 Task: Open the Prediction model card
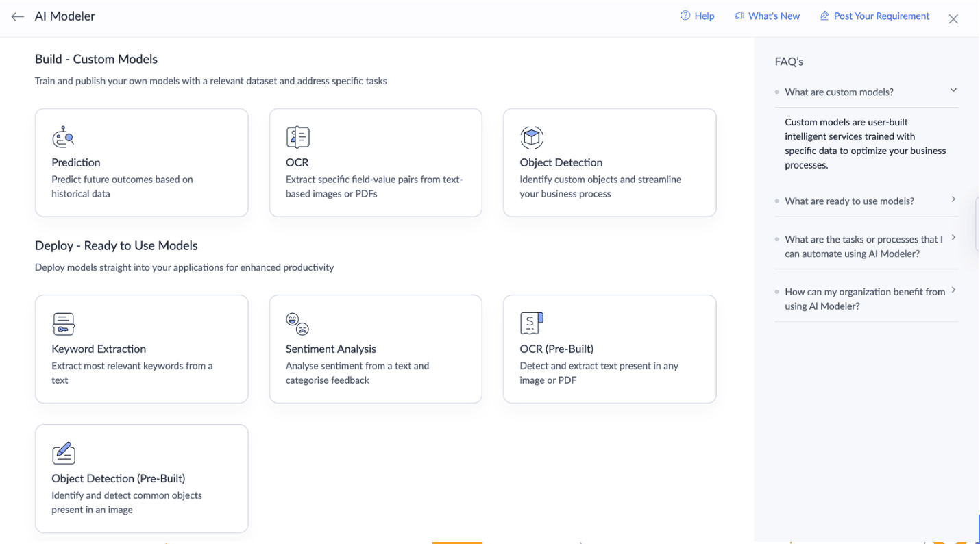coord(141,162)
